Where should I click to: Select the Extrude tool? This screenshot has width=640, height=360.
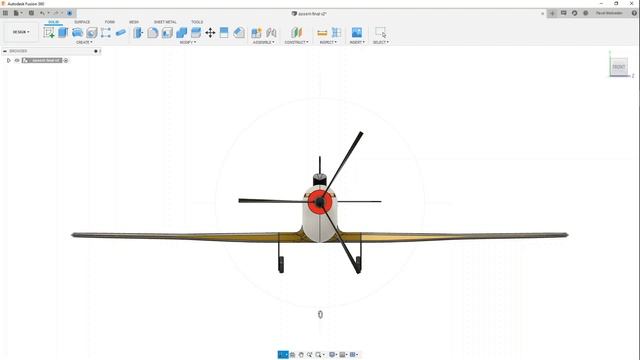point(63,32)
